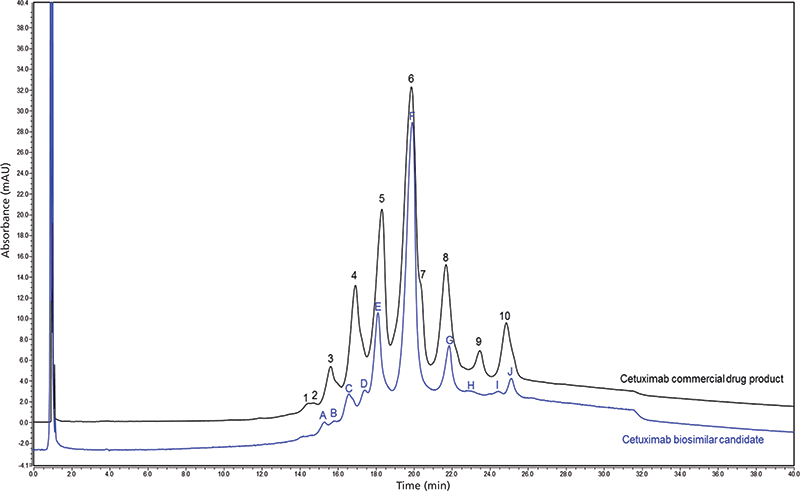Click the 20.0 tick on time axis
Viewport: 800px width, 492px height.
click(x=414, y=474)
